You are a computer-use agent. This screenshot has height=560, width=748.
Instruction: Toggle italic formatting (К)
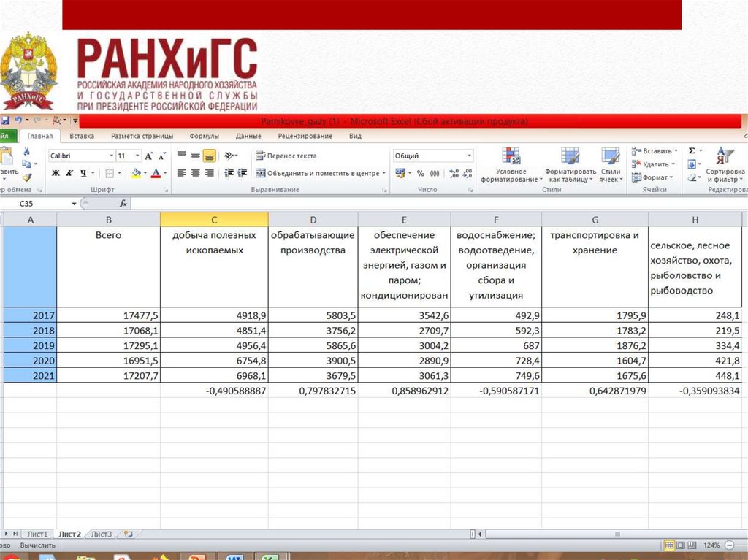tap(69, 174)
